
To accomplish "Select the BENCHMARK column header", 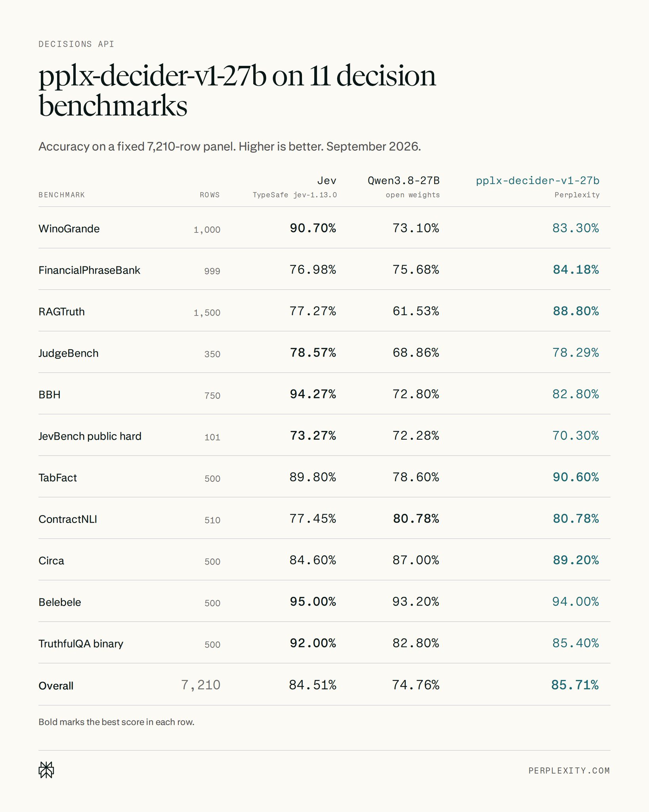I will tap(62, 195).
